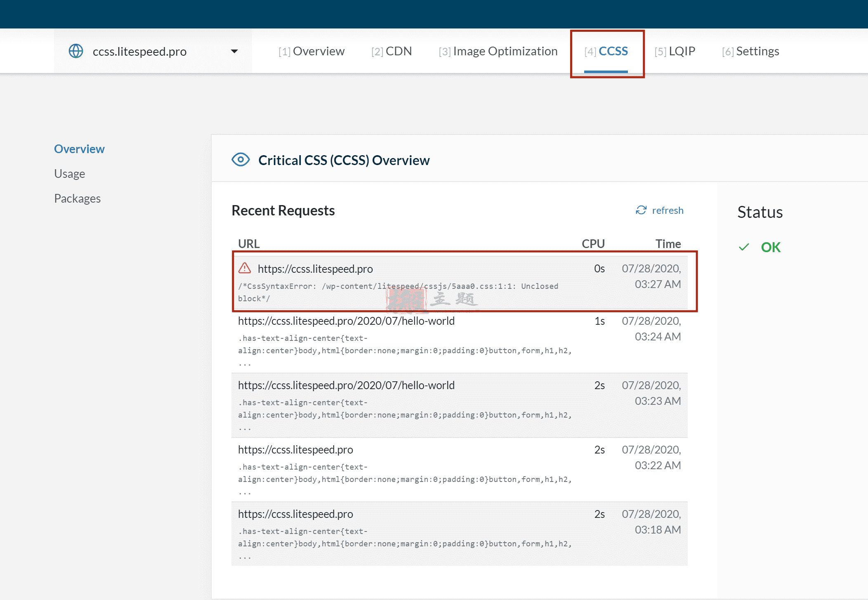Image resolution: width=868 pixels, height=600 pixels.
Task: Open the CDN tab
Action: tap(392, 51)
